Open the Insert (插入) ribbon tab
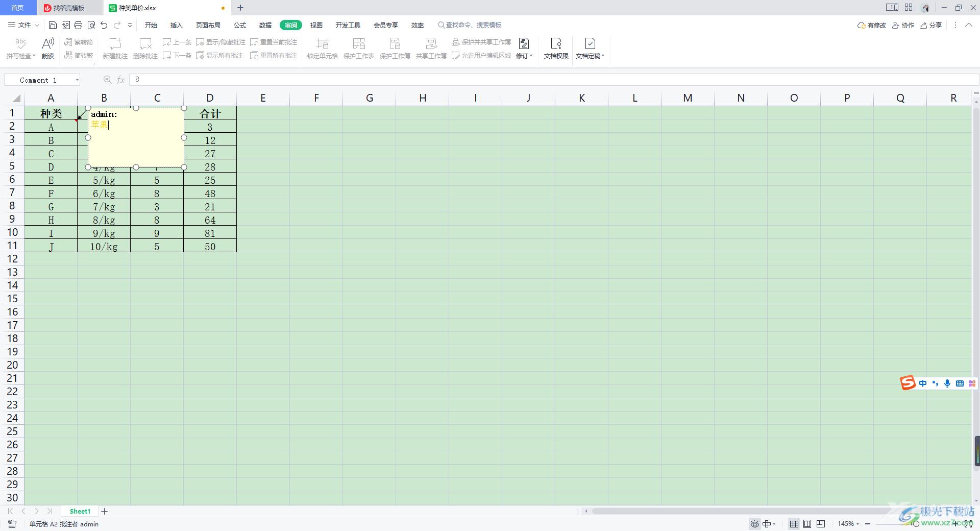Image resolution: width=980 pixels, height=531 pixels. pyautogui.click(x=177, y=25)
